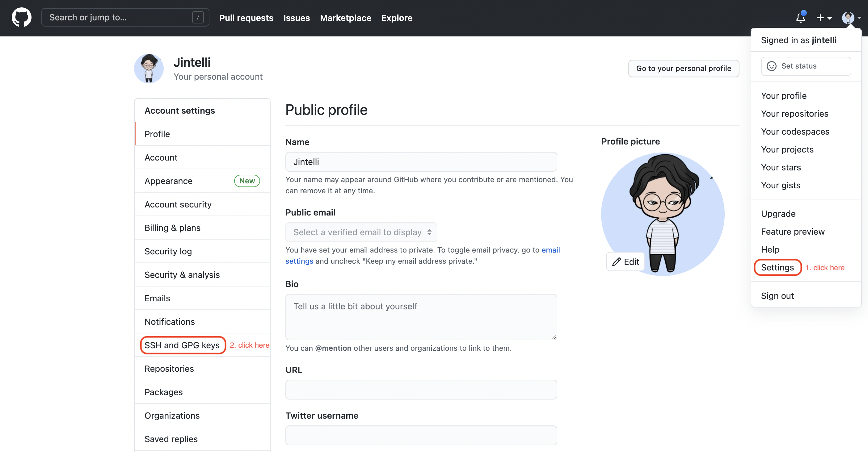Click the smiley icon beside Set status

(x=771, y=66)
